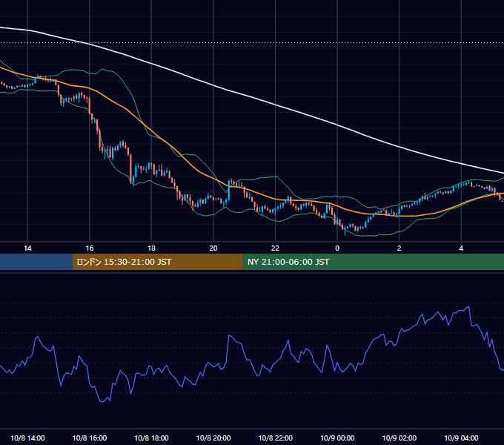Image resolution: width=504 pixels, height=445 pixels.
Task: Click the 10/9 04:00 indicator axis label
Action: coord(461,438)
